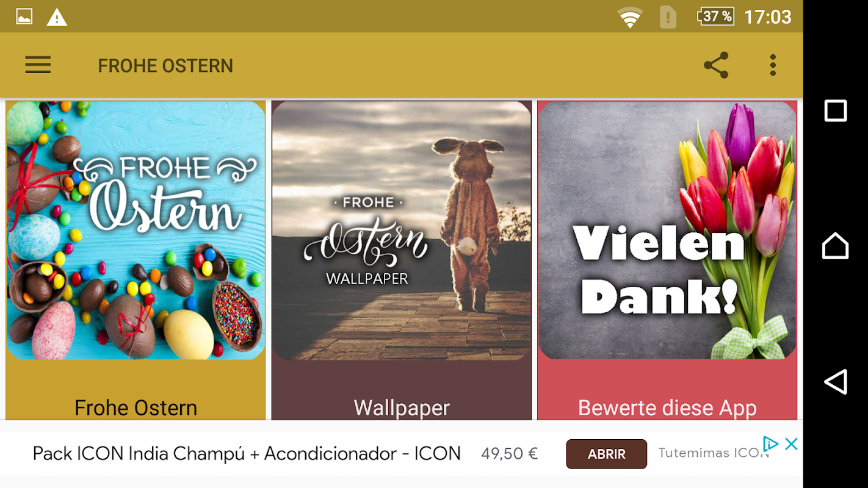Tap the share icon in toolbar
This screenshot has width=868, height=488.
pos(716,65)
